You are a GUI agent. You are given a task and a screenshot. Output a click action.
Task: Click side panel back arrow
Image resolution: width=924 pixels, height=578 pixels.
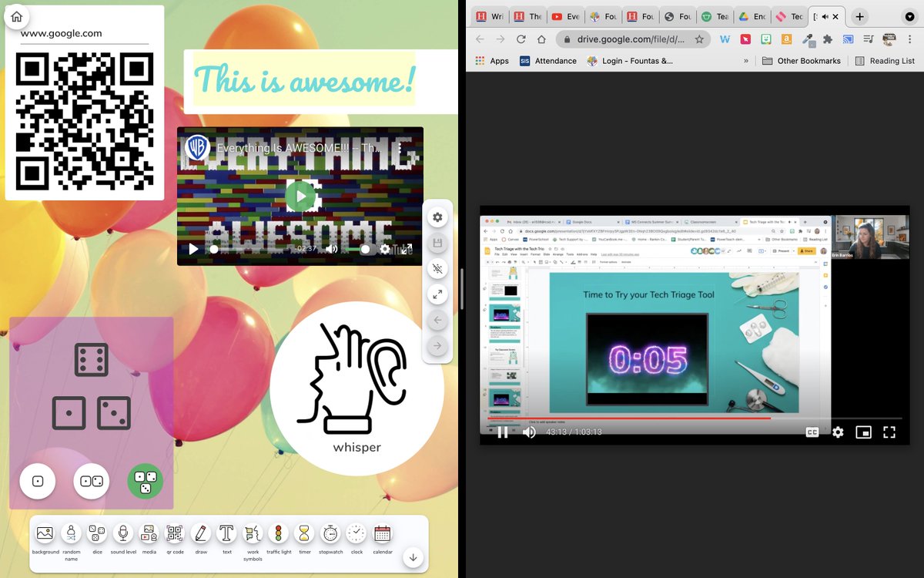437,320
